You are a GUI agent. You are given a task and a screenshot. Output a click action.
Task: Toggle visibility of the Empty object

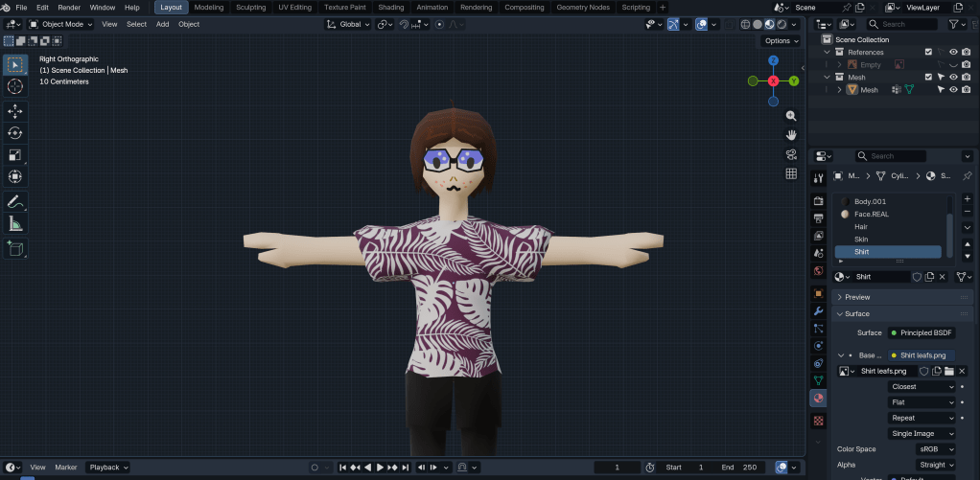pos(953,64)
